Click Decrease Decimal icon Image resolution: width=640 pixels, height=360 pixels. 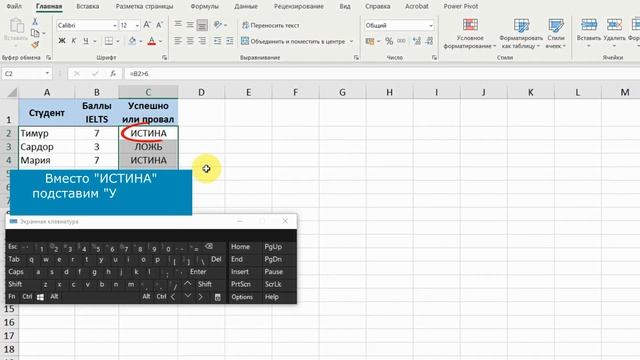[x=429, y=41]
